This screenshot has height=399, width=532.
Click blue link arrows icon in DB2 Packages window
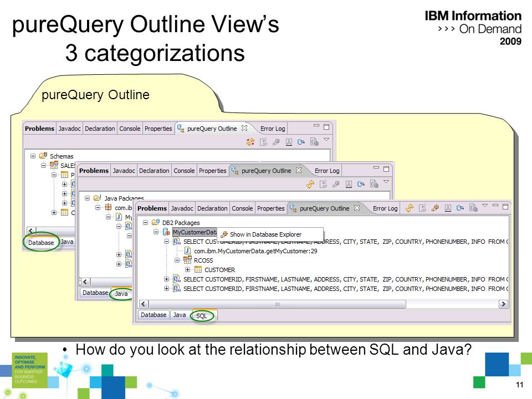tap(461, 208)
